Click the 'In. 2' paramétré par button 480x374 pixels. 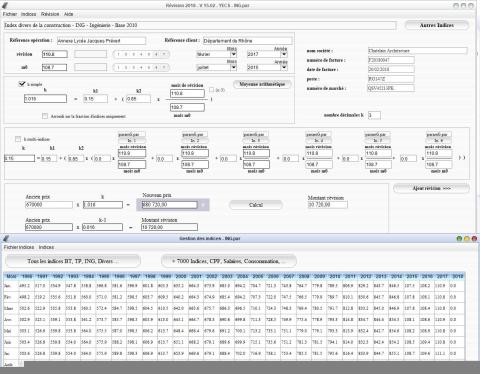tap(195, 141)
